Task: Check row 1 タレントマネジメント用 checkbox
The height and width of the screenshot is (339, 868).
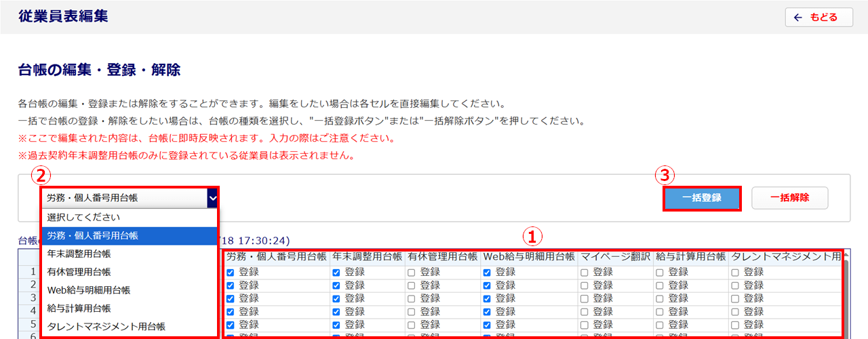Action: (735, 272)
